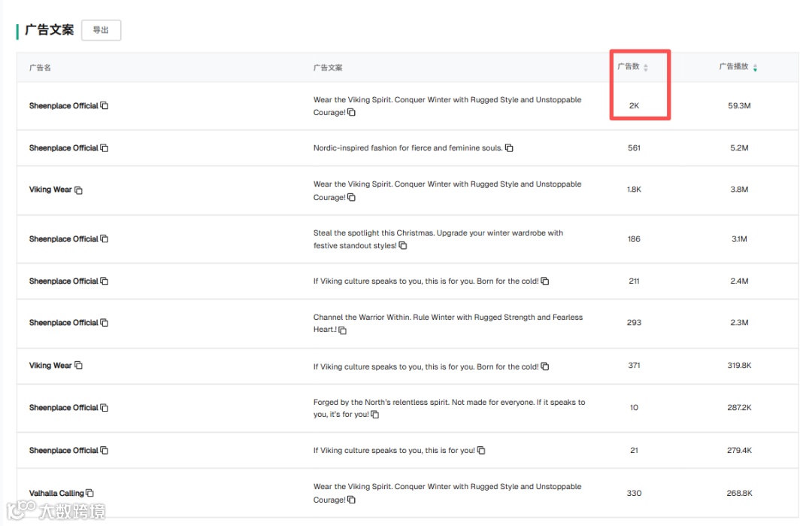Click the 广告名 column header

(x=40, y=68)
